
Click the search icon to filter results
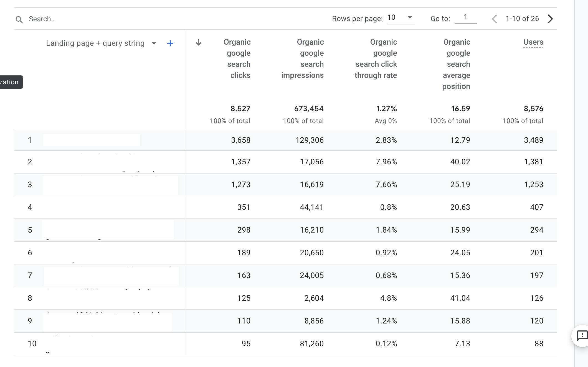19,19
